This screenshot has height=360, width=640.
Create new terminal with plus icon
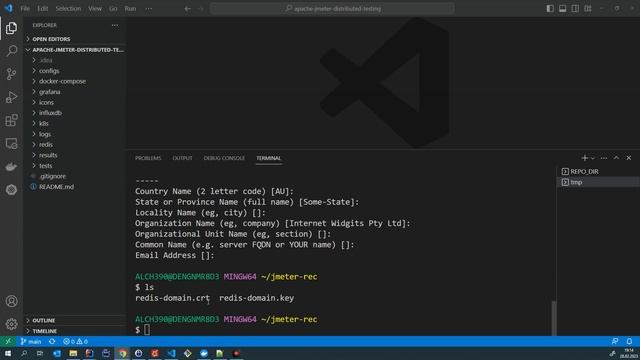(584, 158)
